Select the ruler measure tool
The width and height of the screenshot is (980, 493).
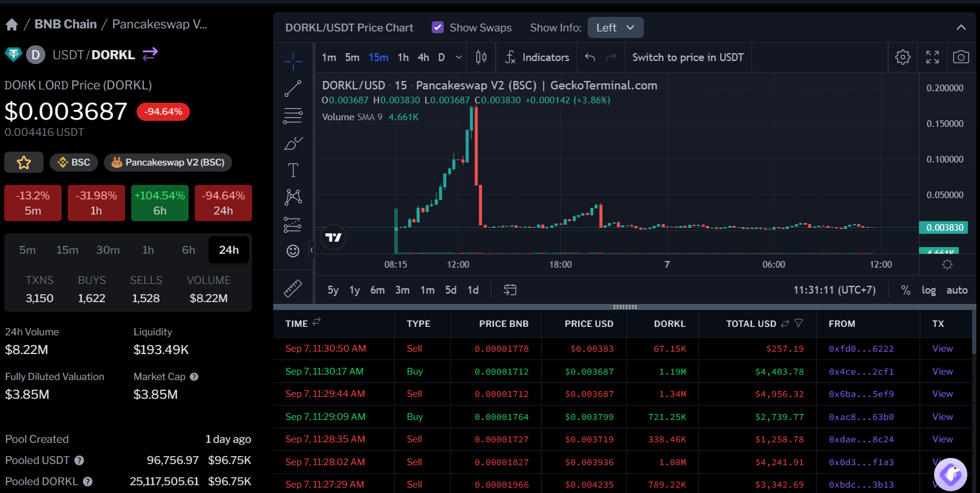click(x=293, y=289)
